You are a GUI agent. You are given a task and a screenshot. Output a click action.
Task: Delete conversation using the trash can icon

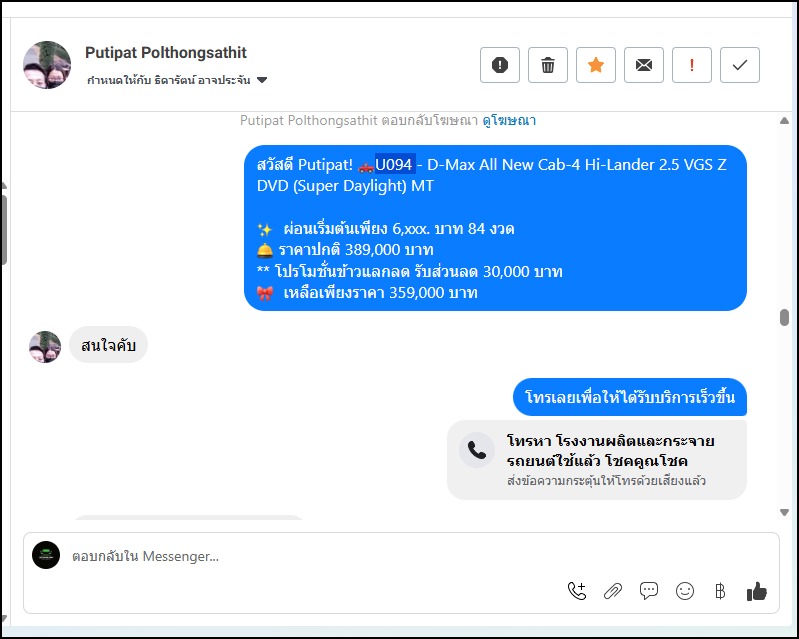coord(548,65)
